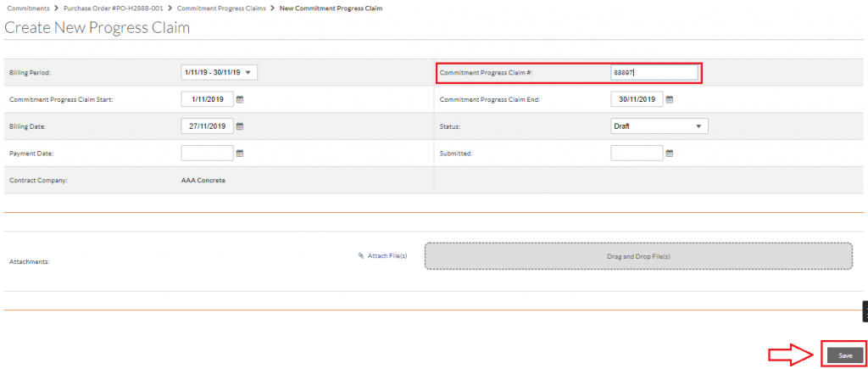The height and width of the screenshot is (369, 868).
Task: Open calendar picker for Payment Date
Action: (240, 154)
